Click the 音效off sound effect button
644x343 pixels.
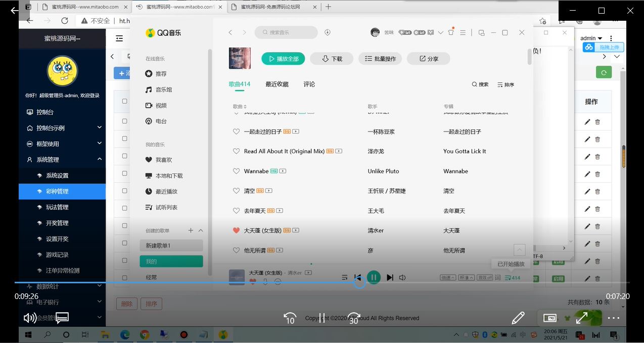point(485,278)
